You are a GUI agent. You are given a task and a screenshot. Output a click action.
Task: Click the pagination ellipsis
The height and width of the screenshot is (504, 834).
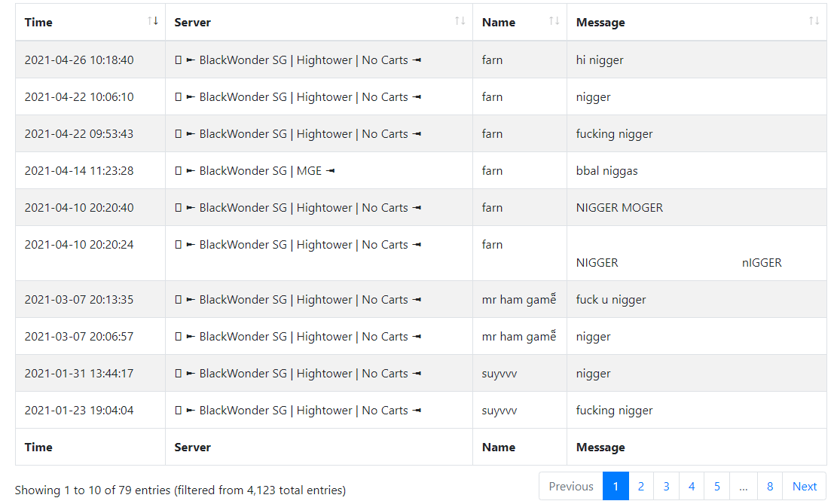point(744,486)
